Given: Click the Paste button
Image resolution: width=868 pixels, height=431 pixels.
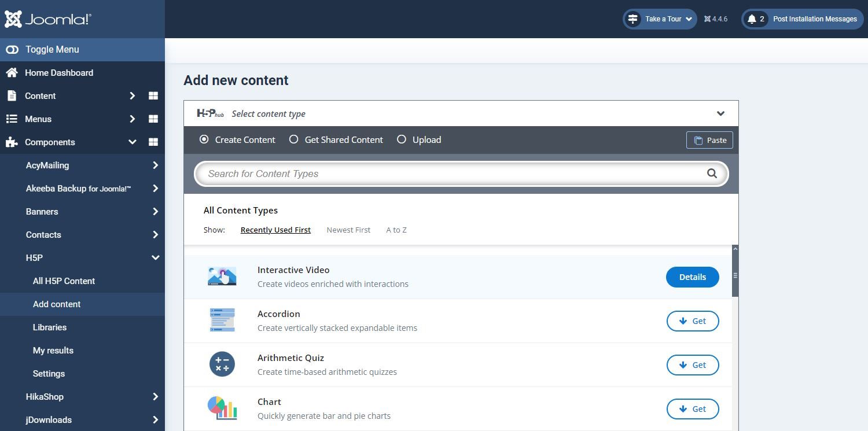Looking at the screenshot, I should [x=709, y=140].
